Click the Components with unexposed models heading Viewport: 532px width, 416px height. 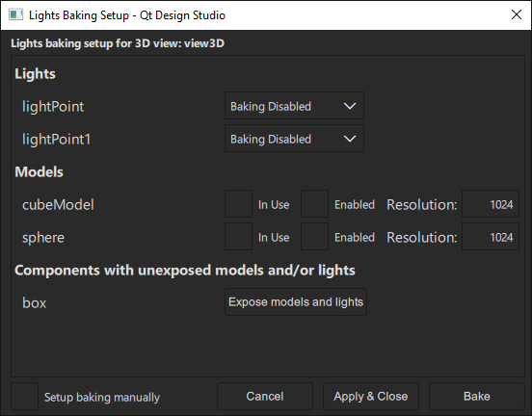[185, 271]
